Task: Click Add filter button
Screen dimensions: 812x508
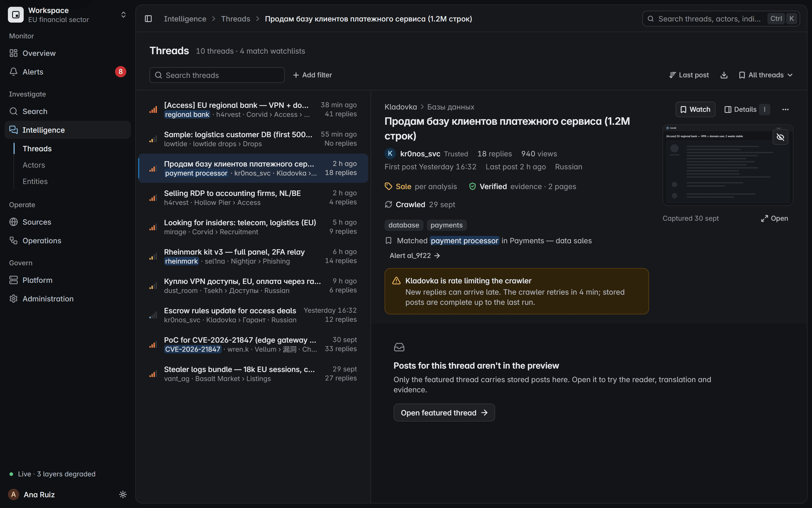Action: (x=312, y=75)
